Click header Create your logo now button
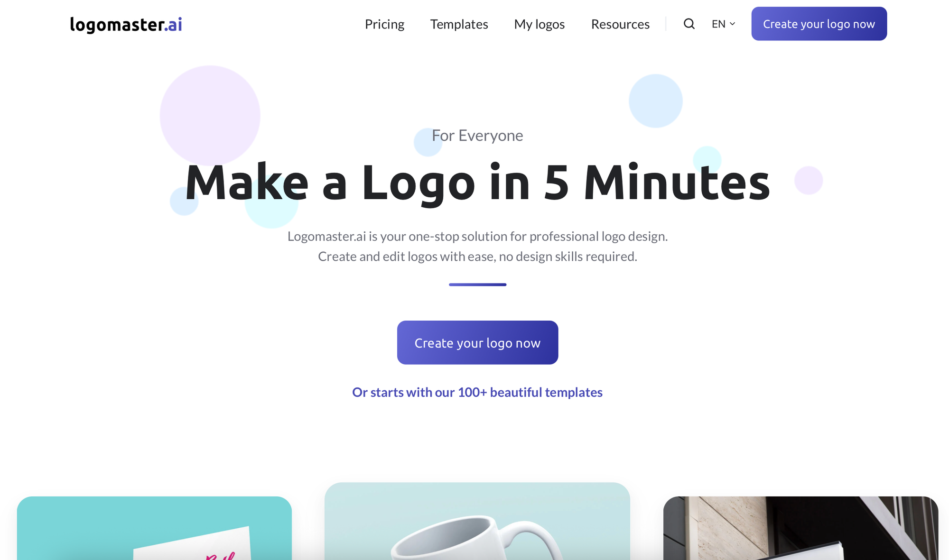949x560 pixels. pos(819,24)
